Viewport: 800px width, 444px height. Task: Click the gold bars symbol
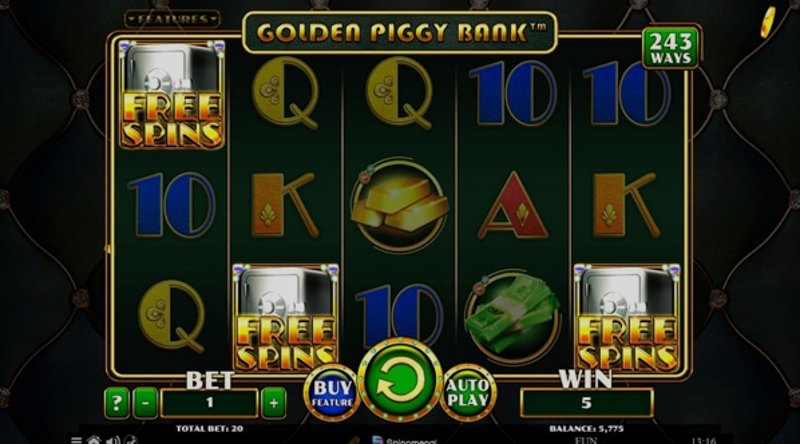[399, 205]
